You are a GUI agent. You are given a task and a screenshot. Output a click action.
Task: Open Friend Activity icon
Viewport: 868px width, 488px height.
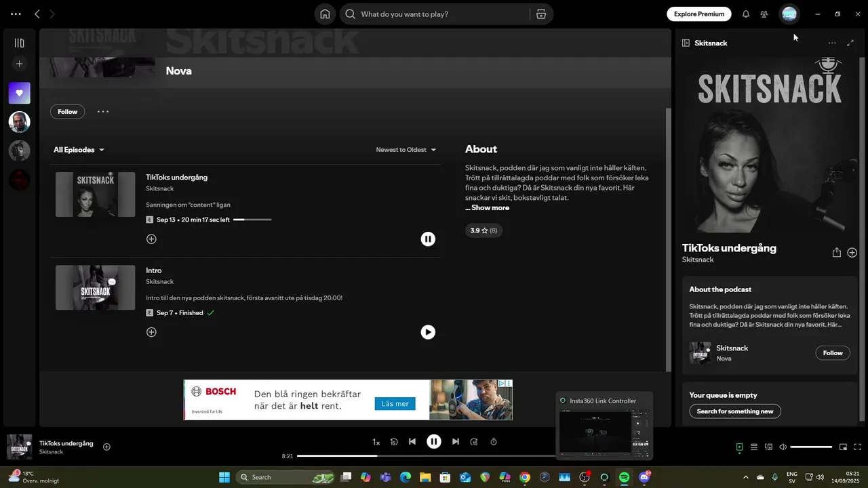[764, 14]
